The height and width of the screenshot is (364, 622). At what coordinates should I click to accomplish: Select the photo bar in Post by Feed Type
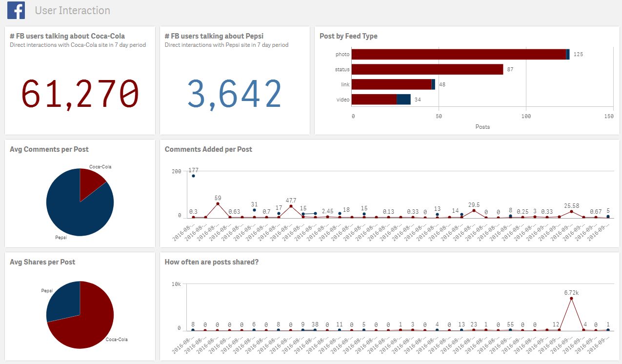(x=458, y=54)
